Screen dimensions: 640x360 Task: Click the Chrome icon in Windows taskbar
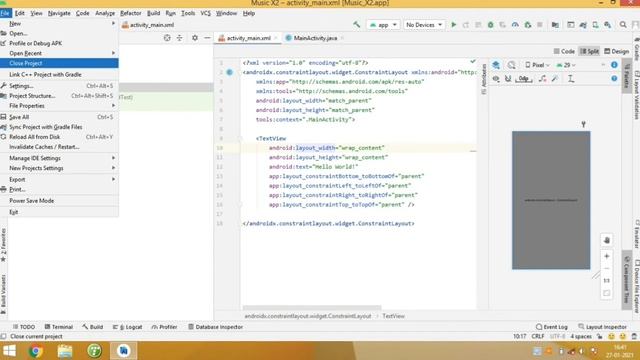click(36, 351)
